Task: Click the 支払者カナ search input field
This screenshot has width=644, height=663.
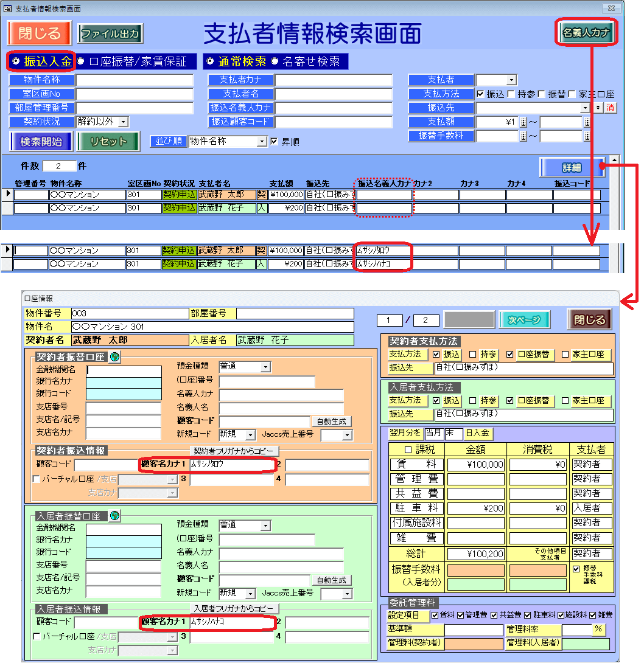Action: click(x=334, y=80)
